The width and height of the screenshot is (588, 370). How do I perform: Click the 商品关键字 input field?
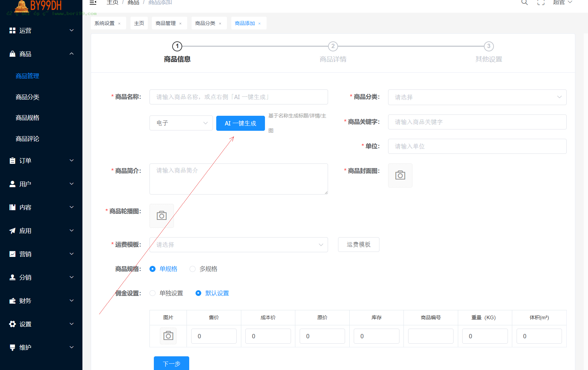[477, 122]
